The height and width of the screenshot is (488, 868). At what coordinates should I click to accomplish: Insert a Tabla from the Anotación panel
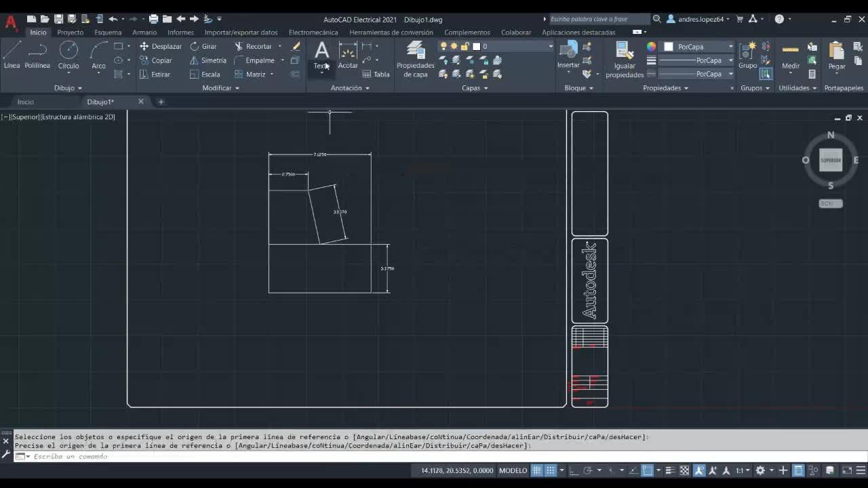(376, 75)
